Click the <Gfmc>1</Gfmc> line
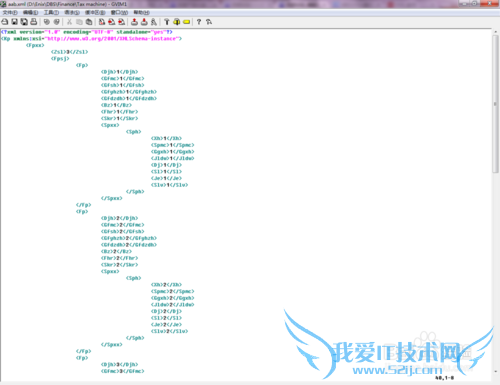 [122, 79]
